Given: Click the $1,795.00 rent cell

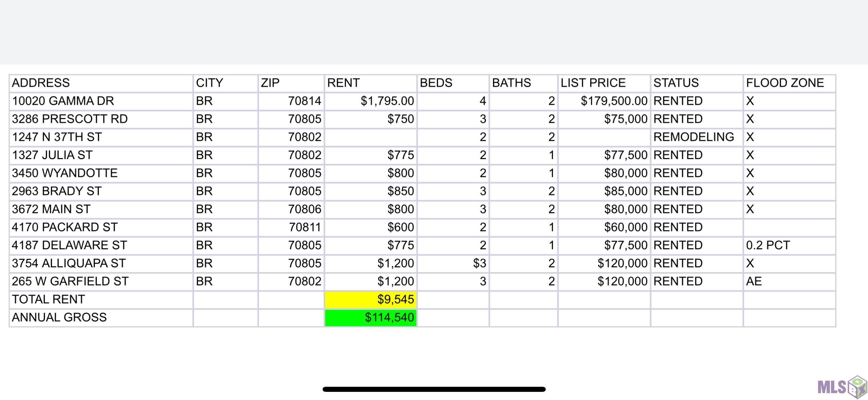Looking at the screenshot, I should pos(370,101).
